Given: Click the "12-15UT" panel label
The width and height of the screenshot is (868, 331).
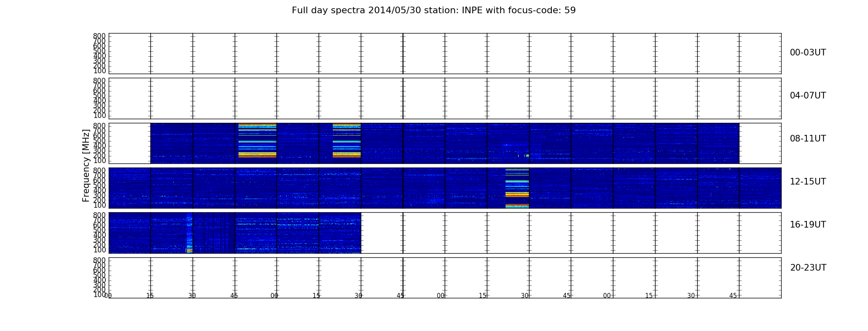Looking at the screenshot, I should (x=808, y=182).
